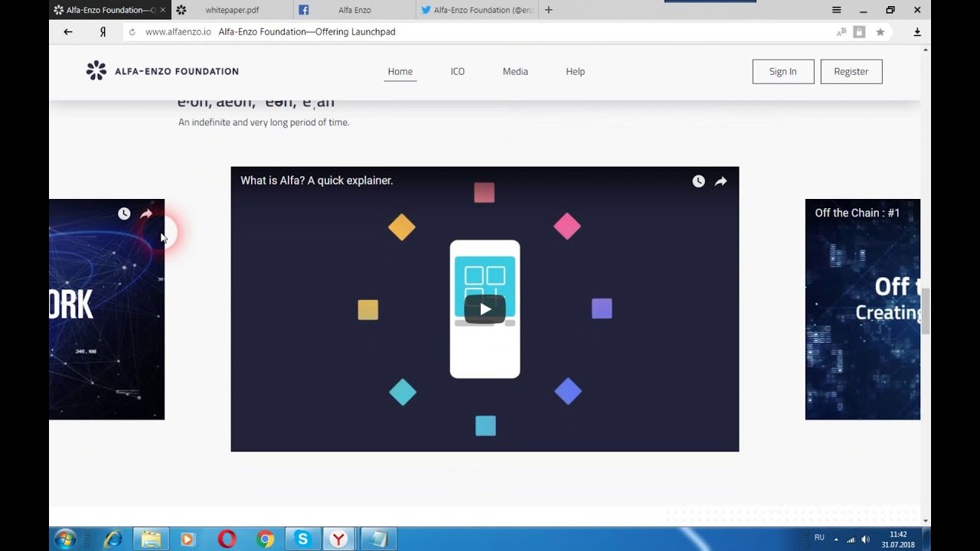The image size is (980, 551).
Task: Bookmark this page with the star icon
Action: pos(880,32)
